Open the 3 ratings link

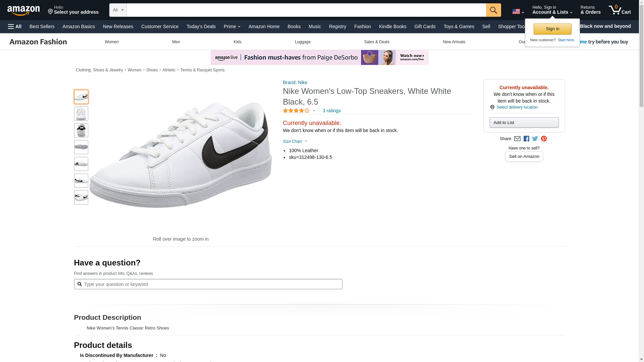click(x=331, y=111)
